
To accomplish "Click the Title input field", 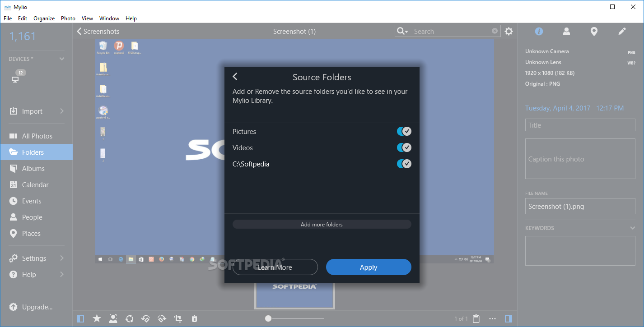I will pyautogui.click(x=580, y=125).
